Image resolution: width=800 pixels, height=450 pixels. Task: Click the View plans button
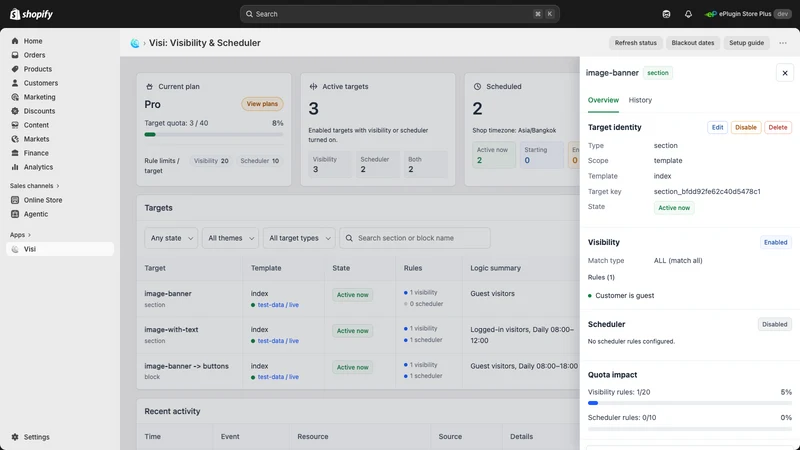click(x=262, y=104)
